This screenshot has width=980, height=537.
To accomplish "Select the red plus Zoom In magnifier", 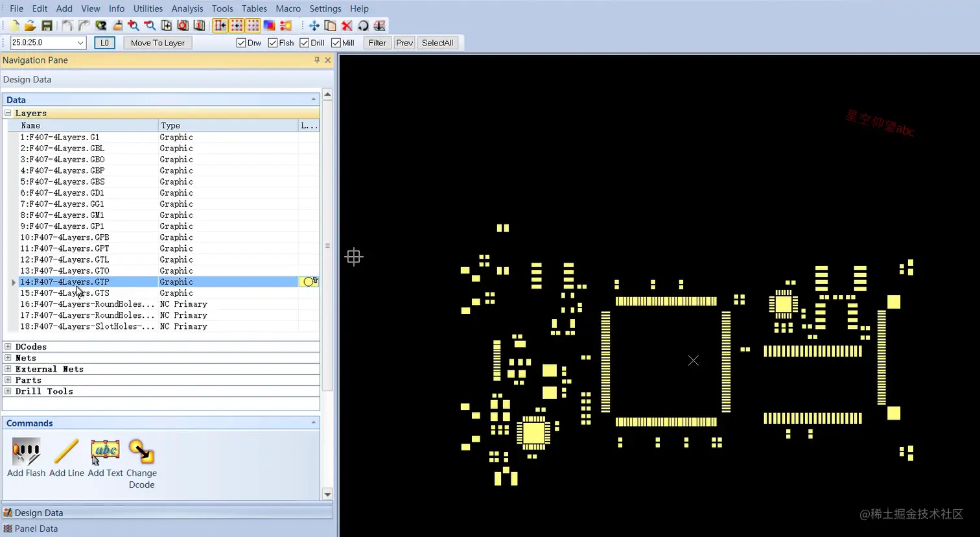I will tap(134, 25).
